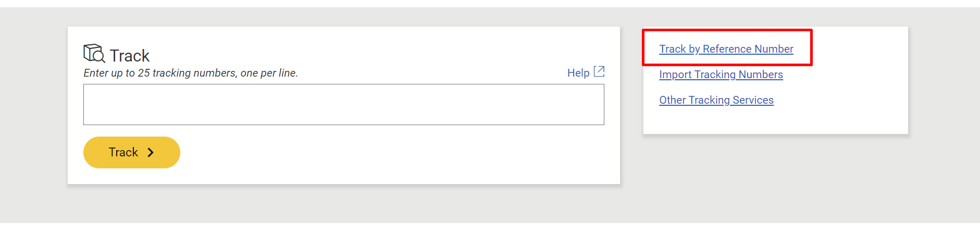Click the word 'Services' in the third link
Screen dimensions: 980x233
tap(753, 100)
